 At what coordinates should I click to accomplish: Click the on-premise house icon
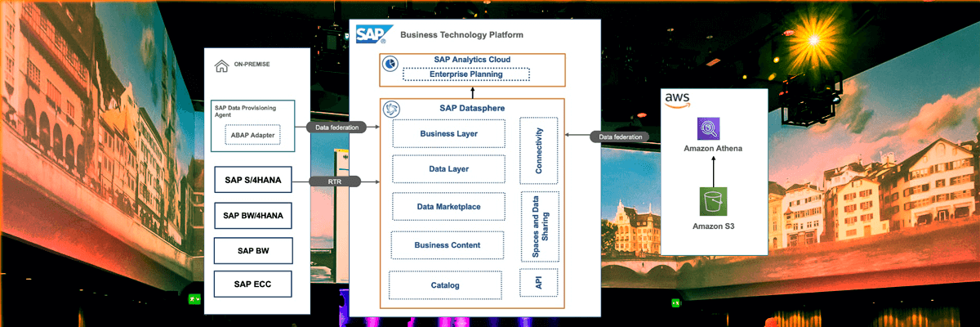point(220,66)
